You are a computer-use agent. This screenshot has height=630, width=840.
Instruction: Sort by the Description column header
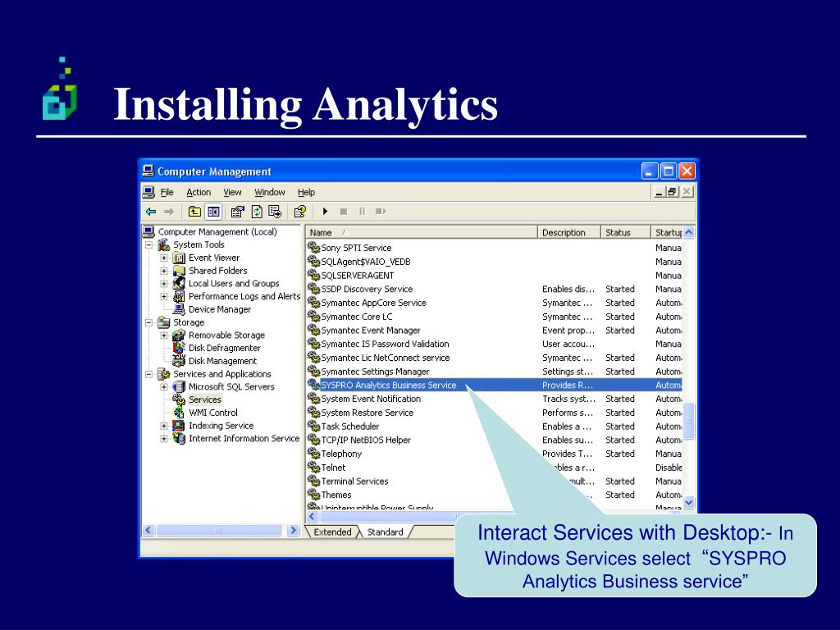569,232
